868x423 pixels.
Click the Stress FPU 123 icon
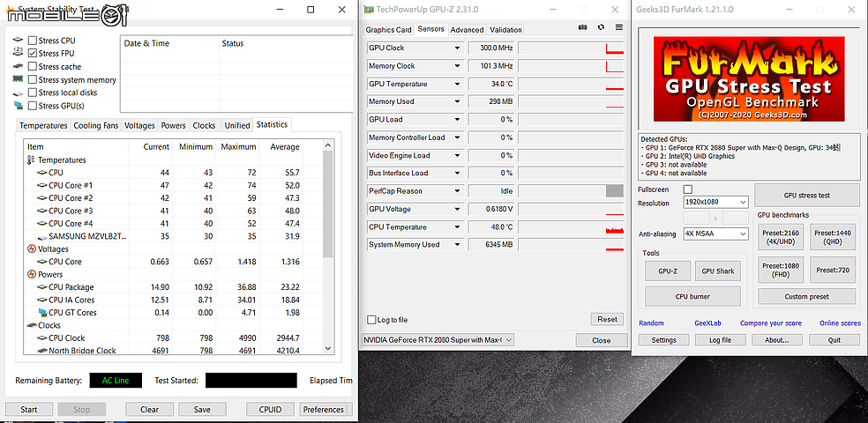(19, 53)
